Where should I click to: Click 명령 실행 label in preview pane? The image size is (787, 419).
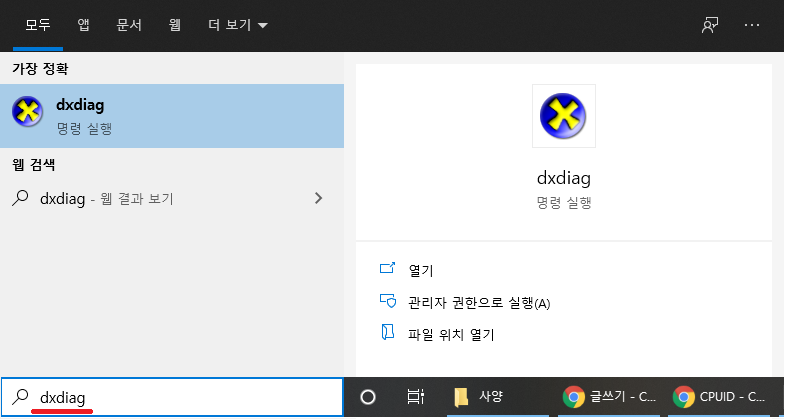click(x=564, y=203)
